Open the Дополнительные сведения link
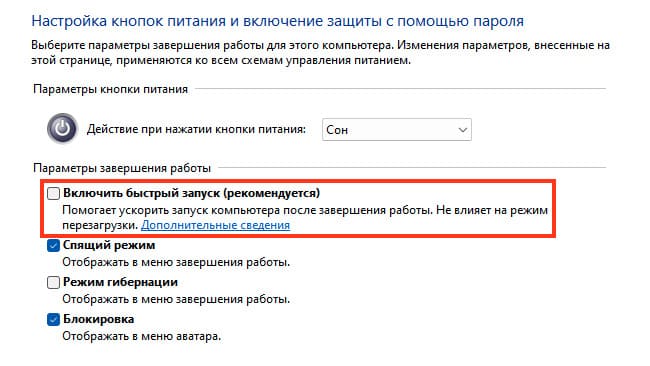This screenshot has width=650, height=366. [x=216, y=225]
